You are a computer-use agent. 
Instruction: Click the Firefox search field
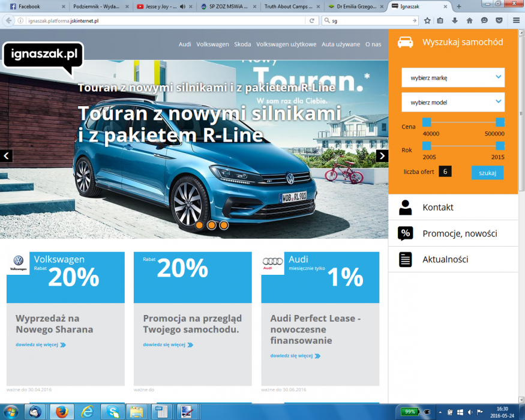[x=371, y=21]
